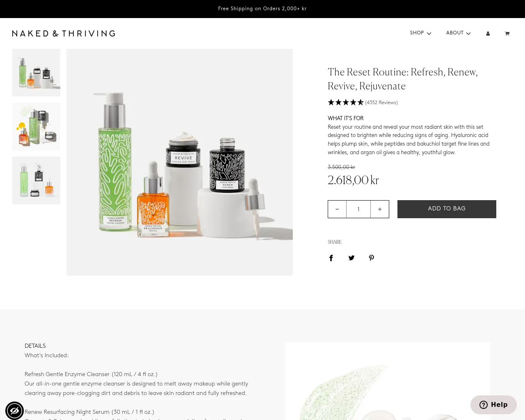Increase quantity with plus button
This screenshot has width=525, height=420.
[380, 209]
